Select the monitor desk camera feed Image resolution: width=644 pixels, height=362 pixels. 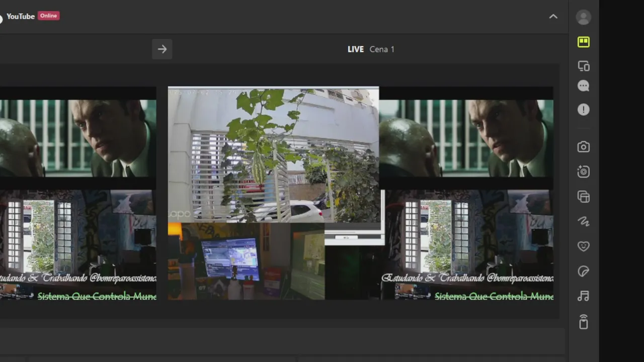246,261
